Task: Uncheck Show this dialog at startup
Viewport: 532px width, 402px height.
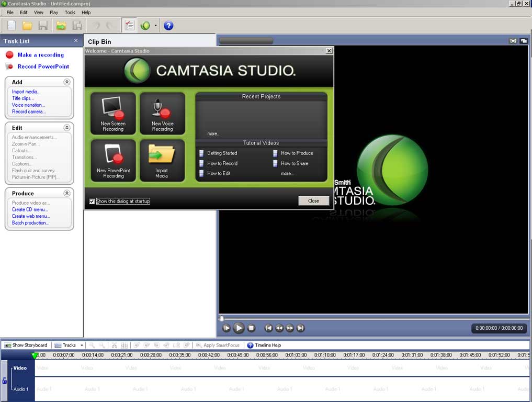Action: [92, 202]
